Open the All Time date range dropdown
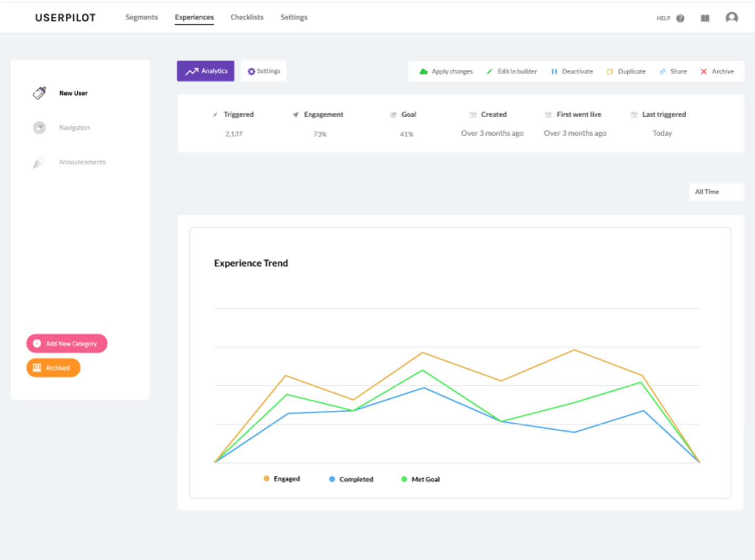 click(x=717, y=192)
